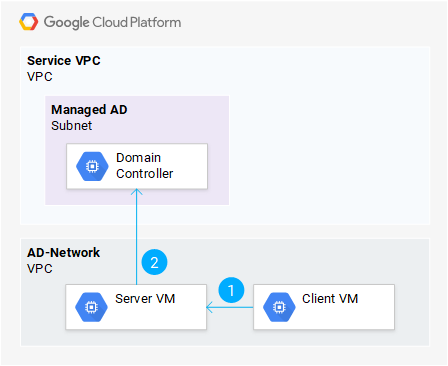The image size is (448, 366).
Task: Click the VPC label under AD-Network
Action: (40, 269)
